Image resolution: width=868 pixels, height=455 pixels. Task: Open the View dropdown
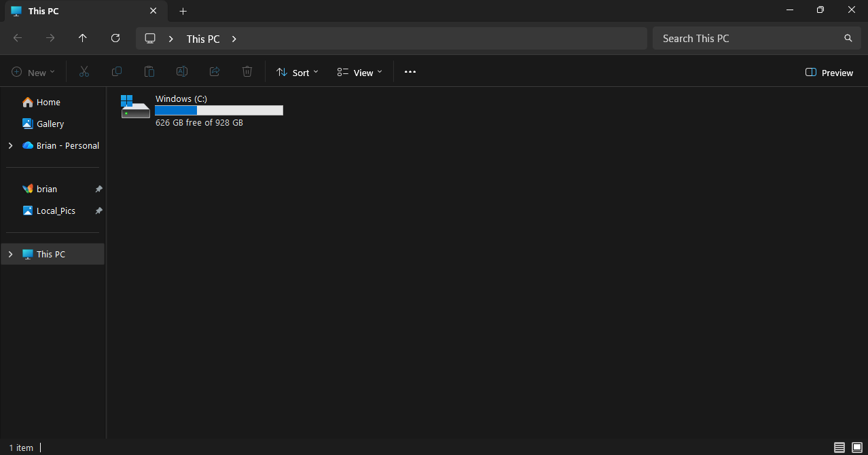coord(360,73)
